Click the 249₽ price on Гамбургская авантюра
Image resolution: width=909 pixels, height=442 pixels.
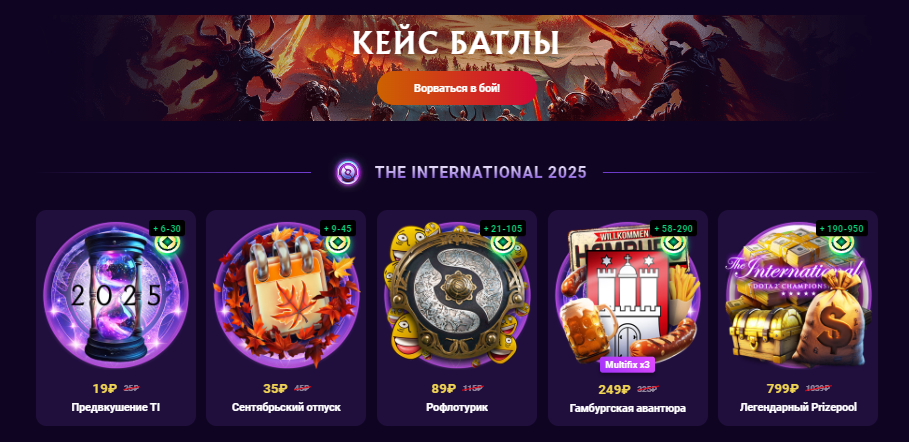[615, 389]
